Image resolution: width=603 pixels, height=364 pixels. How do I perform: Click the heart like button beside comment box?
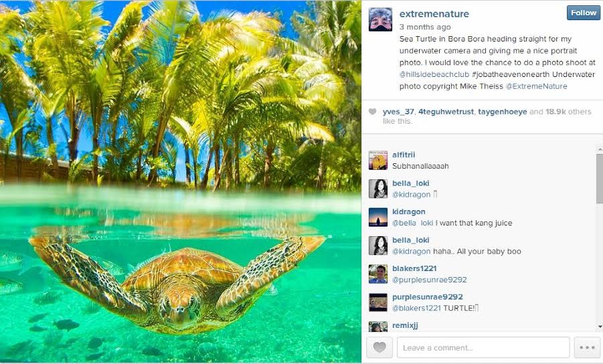(x=380, y=348)
